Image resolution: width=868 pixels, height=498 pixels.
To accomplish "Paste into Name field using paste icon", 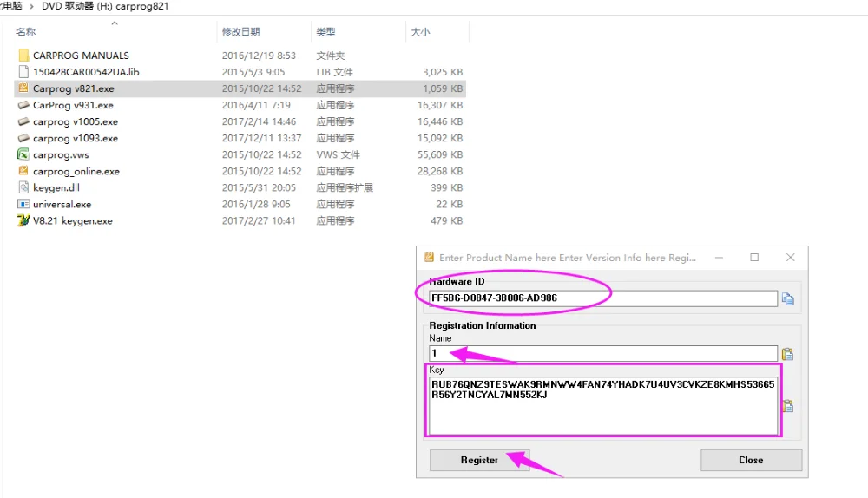I will point(788,354).
